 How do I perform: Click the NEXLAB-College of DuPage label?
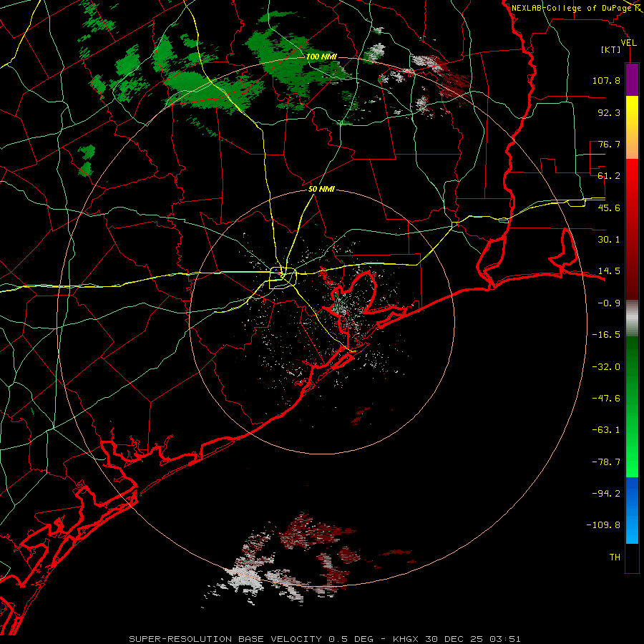(572, 8)
